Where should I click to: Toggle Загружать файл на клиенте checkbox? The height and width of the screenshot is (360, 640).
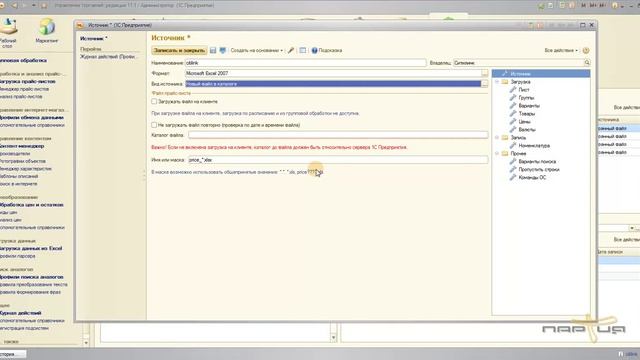coord(154,101)
